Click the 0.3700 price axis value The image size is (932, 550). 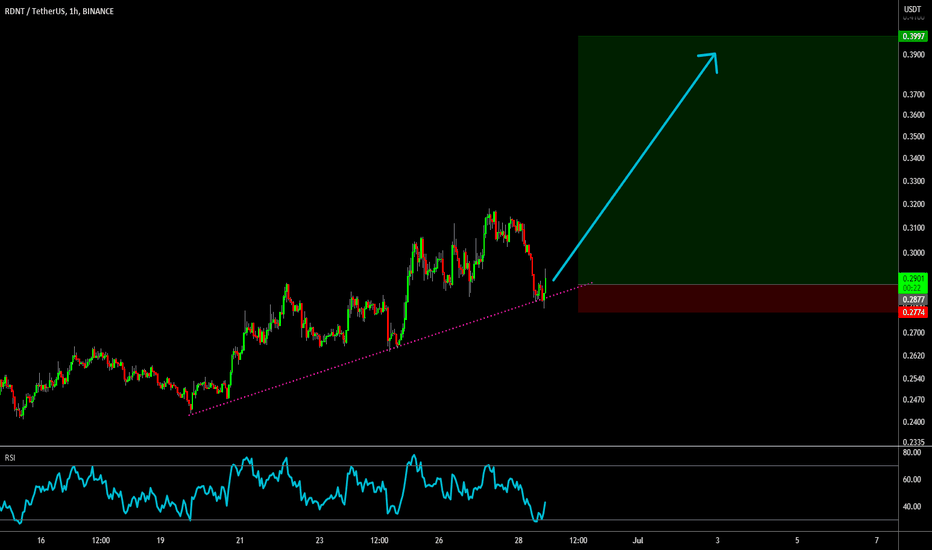tap(914, 95)
